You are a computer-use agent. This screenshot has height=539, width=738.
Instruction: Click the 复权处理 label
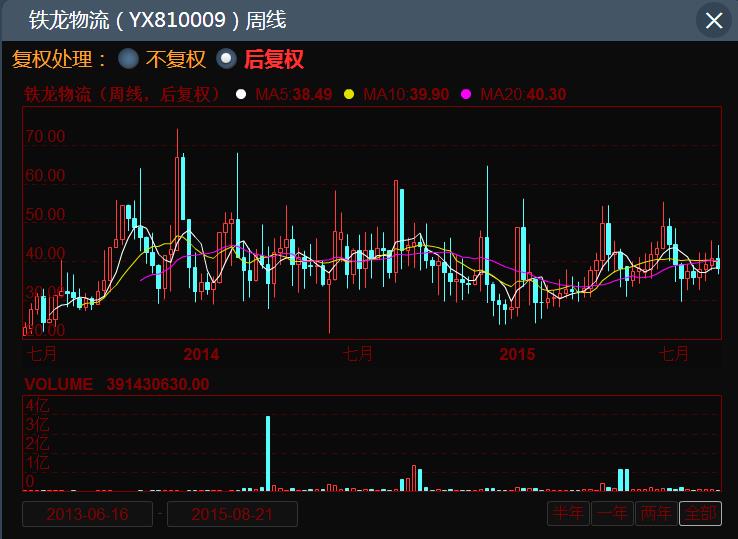pyautogui.click(x=60, y=59)
